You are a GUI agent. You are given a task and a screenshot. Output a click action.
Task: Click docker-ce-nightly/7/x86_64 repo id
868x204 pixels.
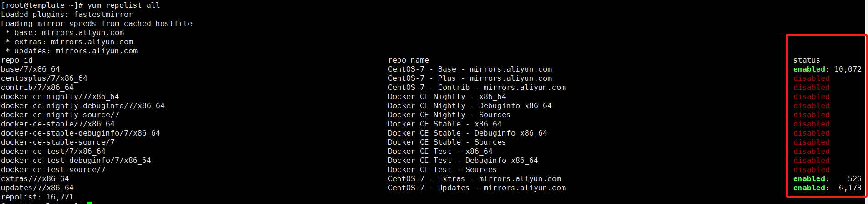pyautogui.click(x=60, y=97)
